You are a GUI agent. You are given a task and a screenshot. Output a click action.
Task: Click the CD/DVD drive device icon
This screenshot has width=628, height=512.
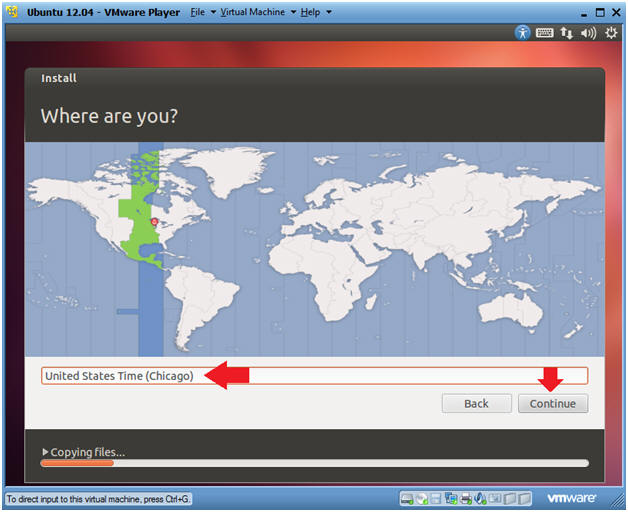pos(422,499)
